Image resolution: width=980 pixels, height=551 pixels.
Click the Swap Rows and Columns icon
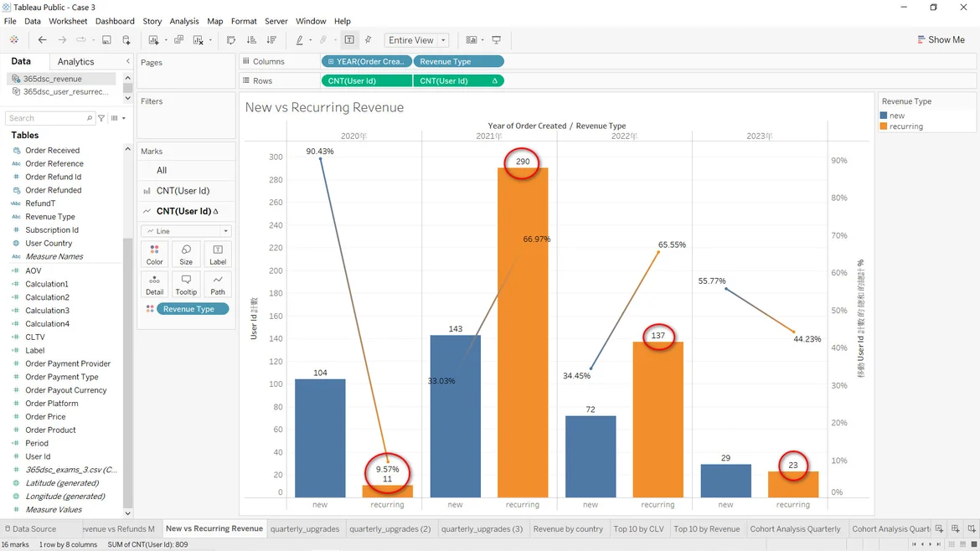point(231,40)
